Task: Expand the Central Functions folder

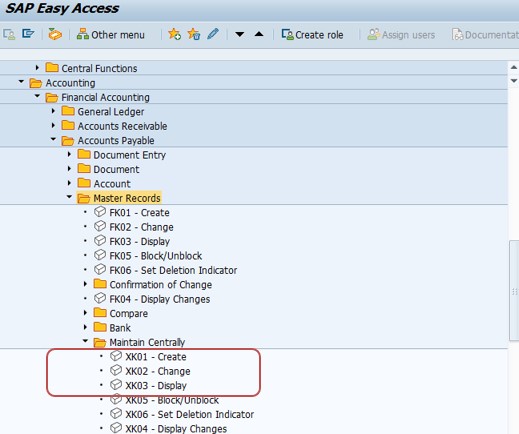Action: [x=37, y=68]
